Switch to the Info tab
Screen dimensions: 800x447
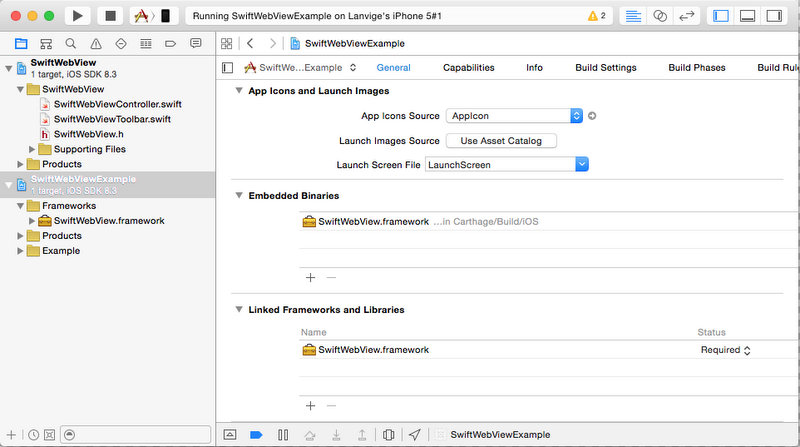534,67
